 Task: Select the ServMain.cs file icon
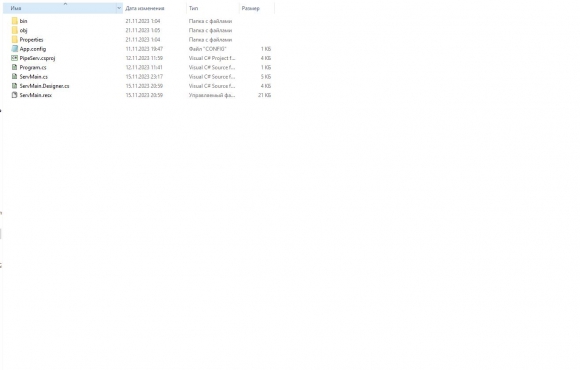click(14, 76)
